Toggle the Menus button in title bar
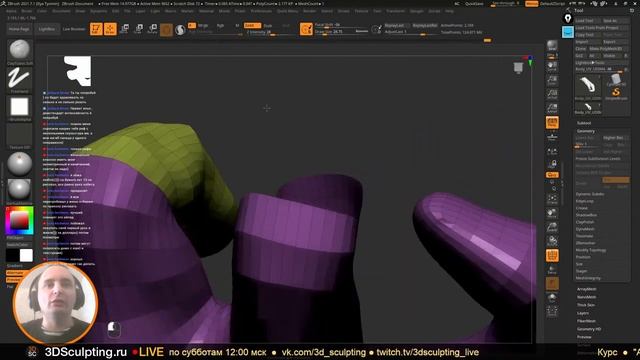Viewport: 640px width, 360px height. pos(531,4)
